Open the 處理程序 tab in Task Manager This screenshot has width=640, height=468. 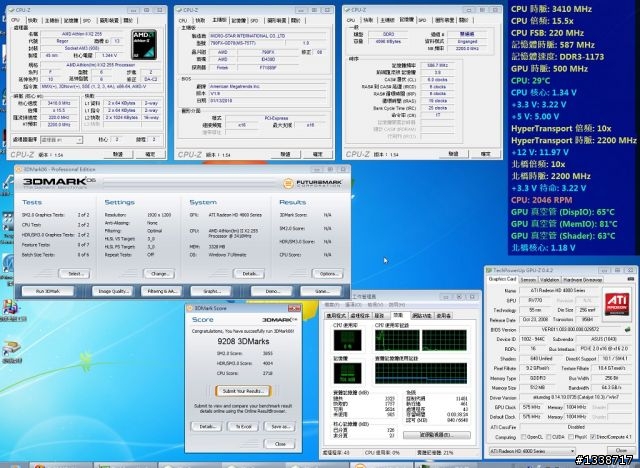(360, 315)
